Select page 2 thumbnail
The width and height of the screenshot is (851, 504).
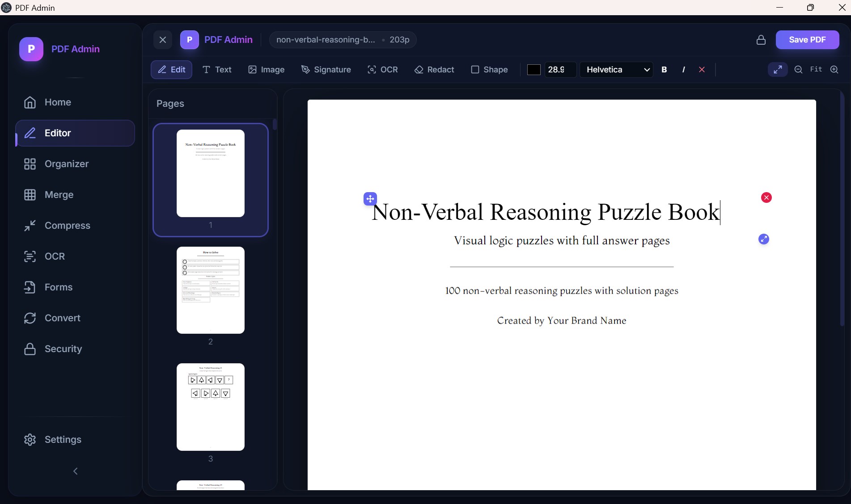pos(211,290)
